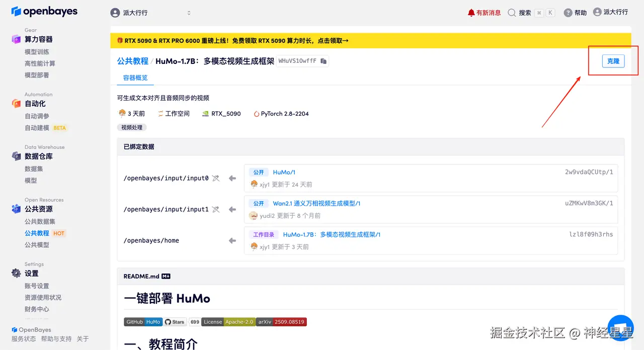This screenshot has width=644, height=350.
Task: Click the /openbayes/home path text
Action: tap(151, 240)
